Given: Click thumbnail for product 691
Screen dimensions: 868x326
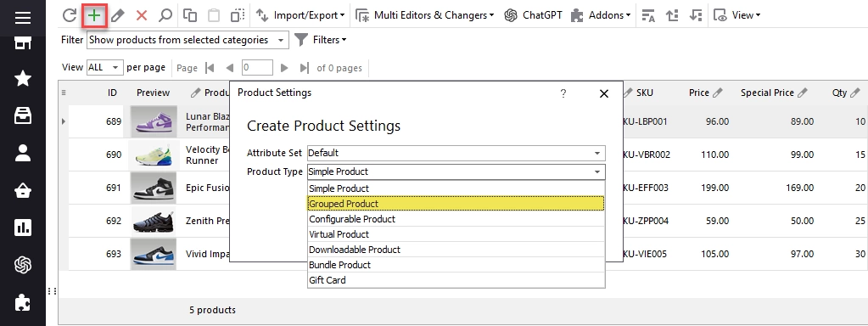Looking at the screenshot, I should 154,188.
